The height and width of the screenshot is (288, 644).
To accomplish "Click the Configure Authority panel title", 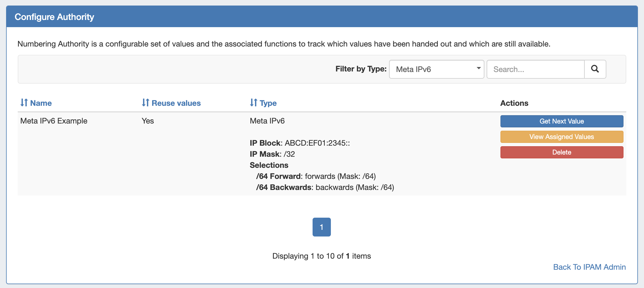I will 54,17.
